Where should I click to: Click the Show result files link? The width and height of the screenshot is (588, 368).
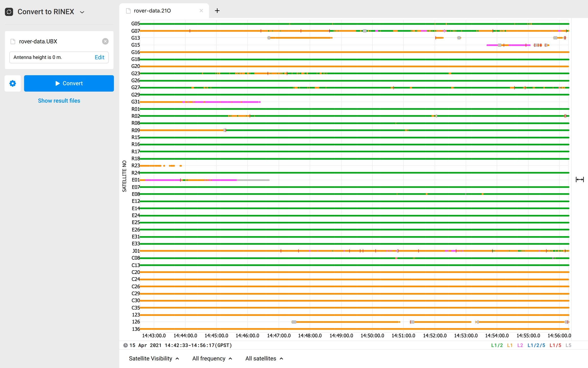pyautogui.click(x=59, y=101)
